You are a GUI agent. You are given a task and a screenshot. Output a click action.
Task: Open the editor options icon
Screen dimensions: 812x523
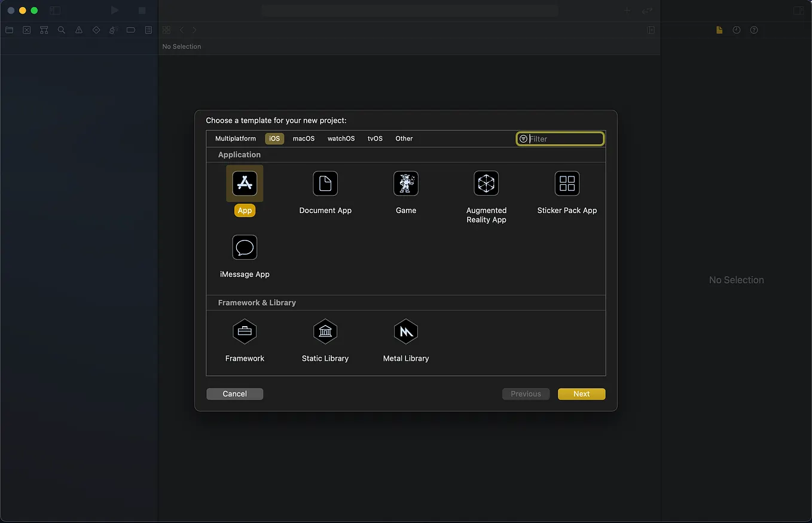(651, 30)
